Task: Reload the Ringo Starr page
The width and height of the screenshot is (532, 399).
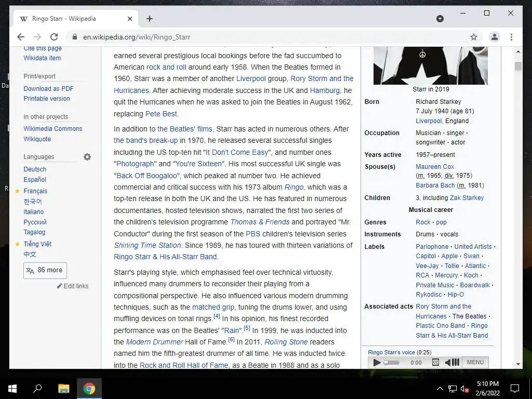Action: click(54, 37)
